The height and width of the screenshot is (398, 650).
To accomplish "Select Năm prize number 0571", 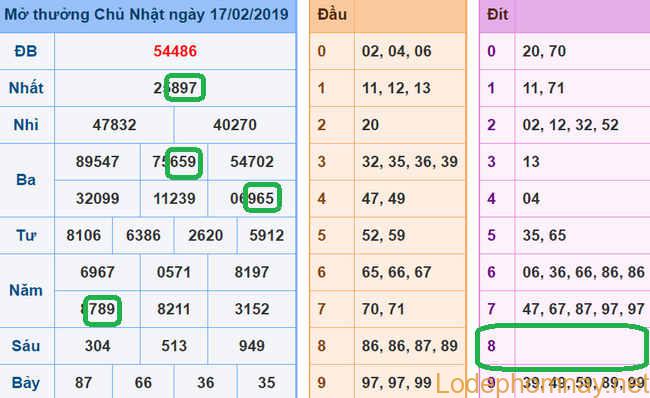I will coord(174,272).
